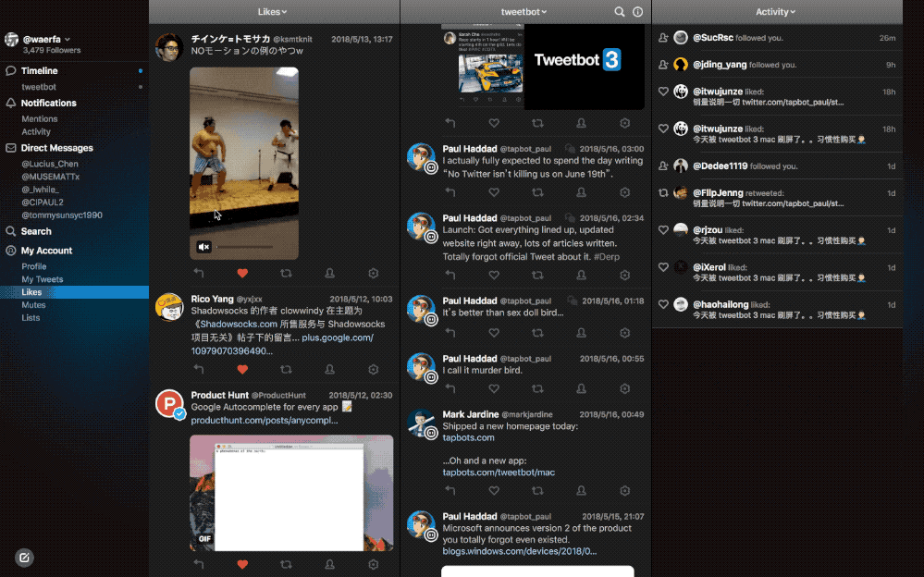
Task: Click the compose new tweet icon
Action: 25,557
